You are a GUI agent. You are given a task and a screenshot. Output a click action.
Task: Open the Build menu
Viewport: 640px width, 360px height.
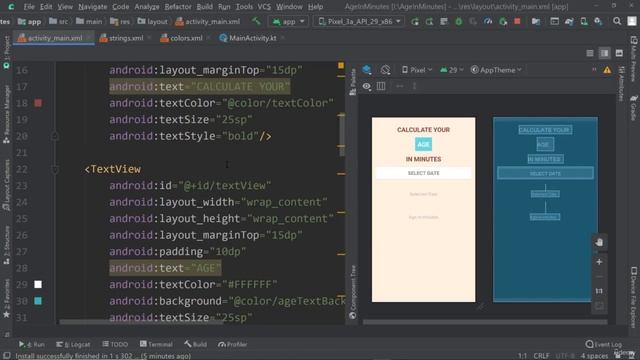[x=204, y=7]
